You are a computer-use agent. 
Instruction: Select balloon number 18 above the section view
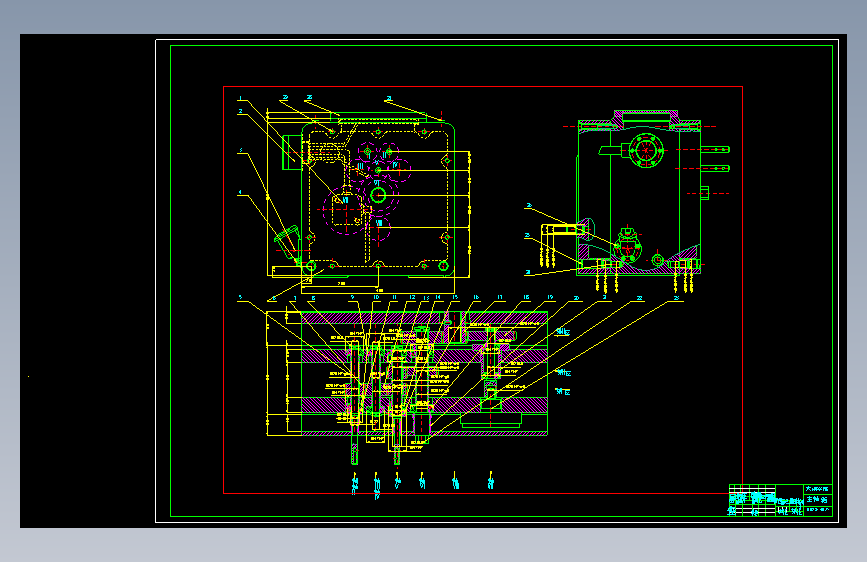[x=526, y=298]
